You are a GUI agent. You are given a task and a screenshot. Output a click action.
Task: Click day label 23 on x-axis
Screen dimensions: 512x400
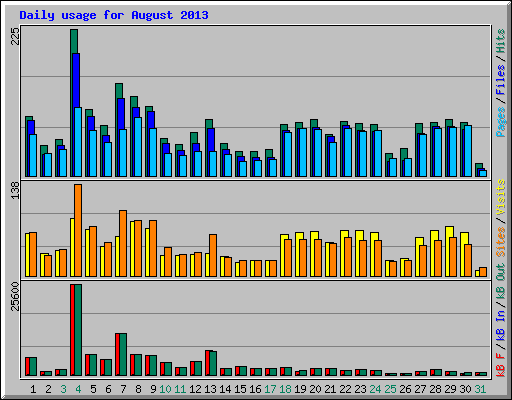360,389
